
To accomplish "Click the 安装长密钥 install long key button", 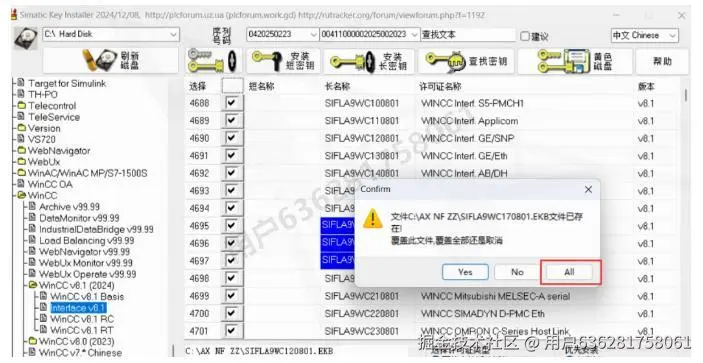I will coord(369,61).
